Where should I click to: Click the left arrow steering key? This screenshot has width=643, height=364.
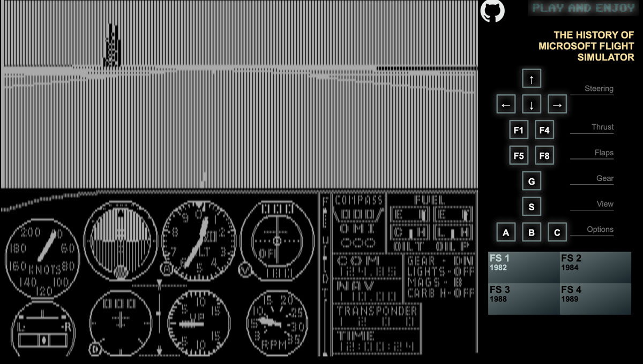506,104
